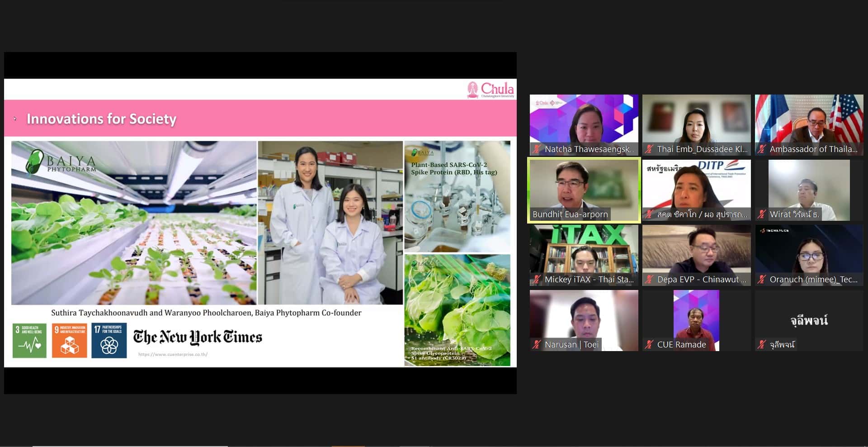Select Thai Emb_Dussadee participant video
Screen dimensions: 868x447
(x=696, y=125)
